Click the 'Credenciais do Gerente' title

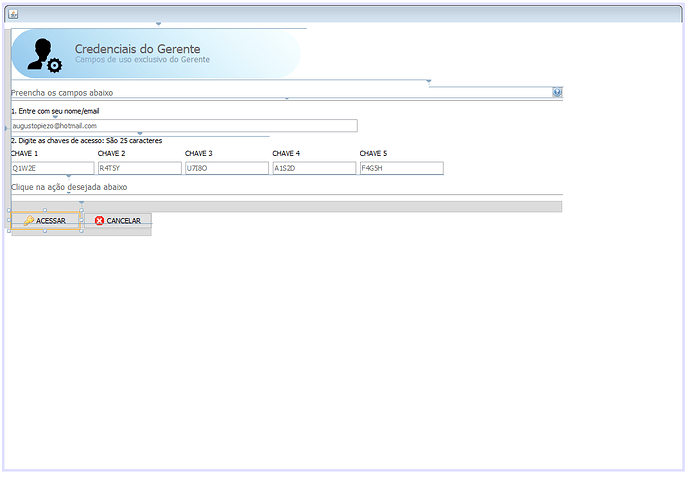[137, 49]
